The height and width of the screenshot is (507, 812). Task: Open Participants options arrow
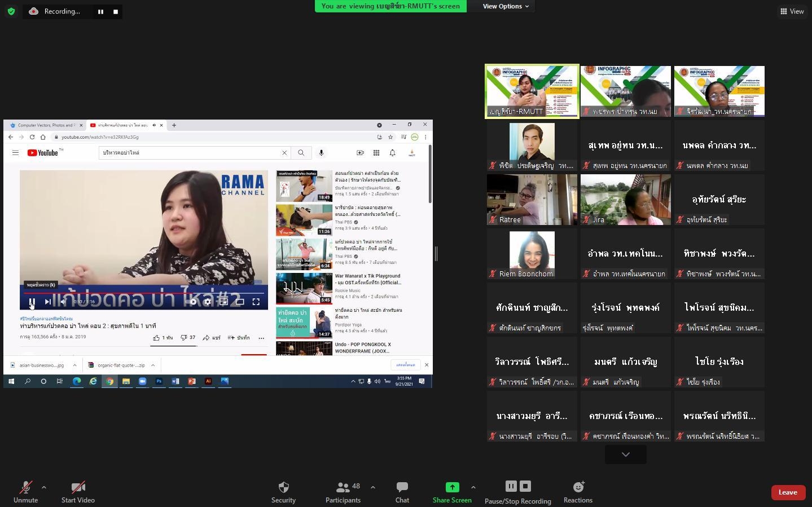372,487
